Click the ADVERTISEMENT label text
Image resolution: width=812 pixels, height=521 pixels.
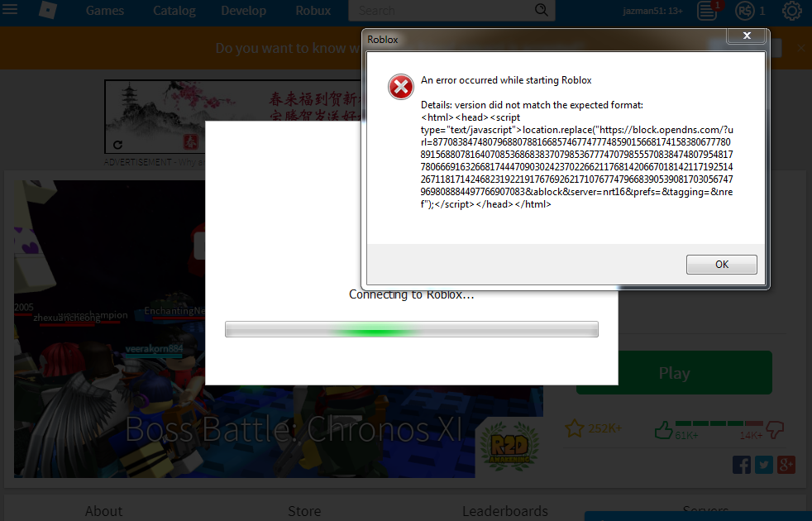pos(137,162)
